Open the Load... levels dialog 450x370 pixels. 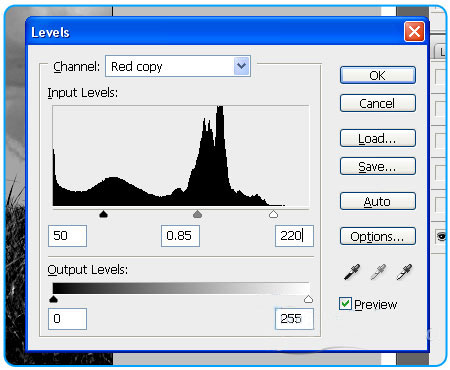coord(378,138)
